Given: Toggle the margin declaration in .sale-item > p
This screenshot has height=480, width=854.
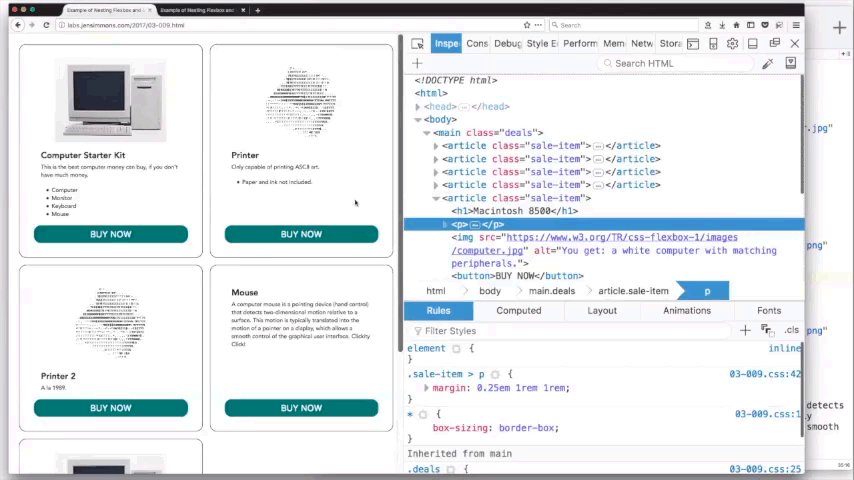Looking at the screenshot, I should [x=501, y=388].
